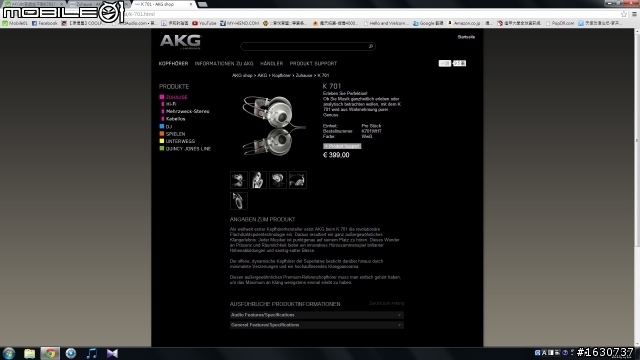The width and height of the screenshot is (640, 360).
Task: Open the Facebook bookmark
Action: (44, 23)
